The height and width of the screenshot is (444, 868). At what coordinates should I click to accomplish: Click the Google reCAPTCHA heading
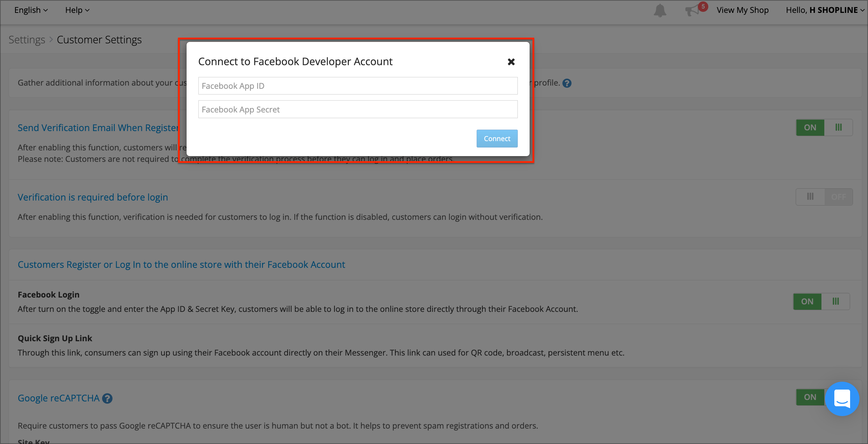tap(59, 398)
